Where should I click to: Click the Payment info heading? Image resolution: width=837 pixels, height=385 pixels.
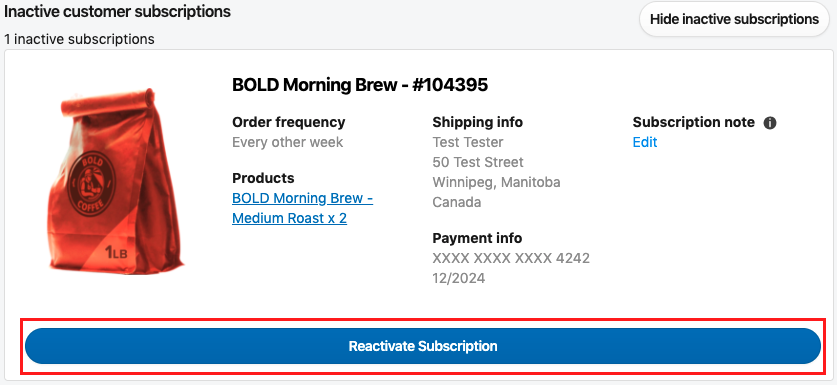(x=477, y=238)
